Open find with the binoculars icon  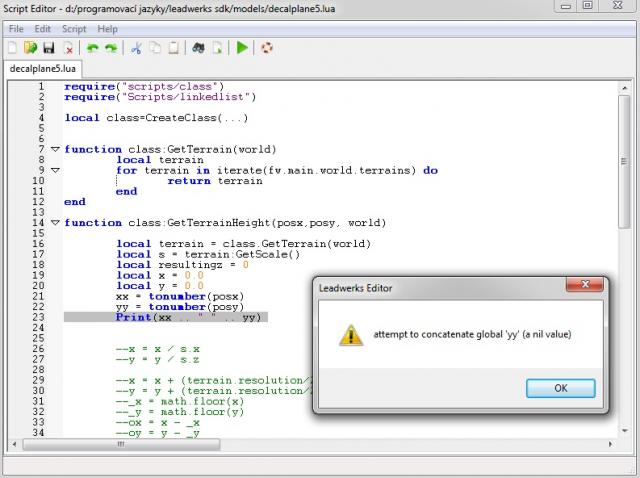199,47
